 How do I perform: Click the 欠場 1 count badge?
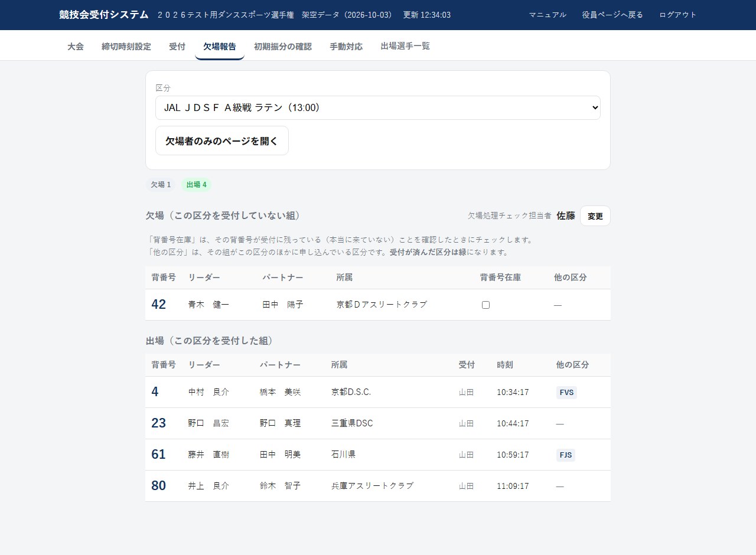[x=161, y=185]
